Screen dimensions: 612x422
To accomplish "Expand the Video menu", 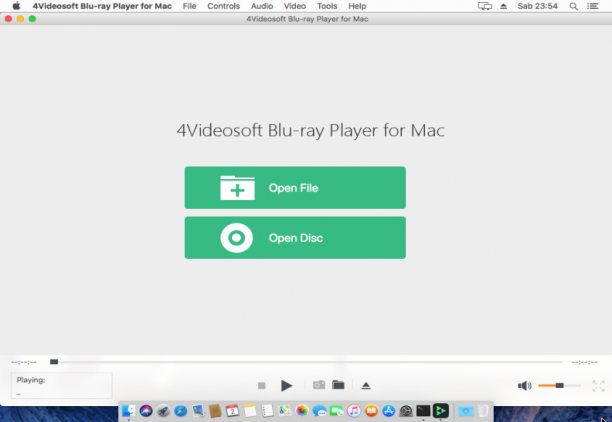I will click(x=295, y=6).
